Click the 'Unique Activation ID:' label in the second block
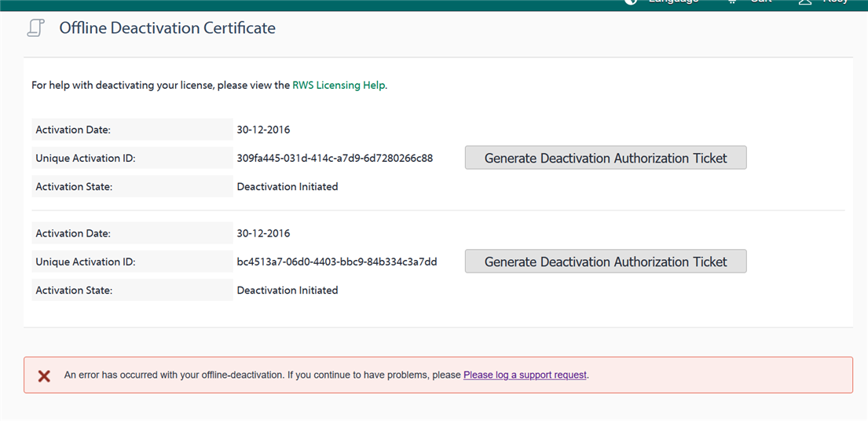Viewport: 868px width, 421px height. (86, 262)
